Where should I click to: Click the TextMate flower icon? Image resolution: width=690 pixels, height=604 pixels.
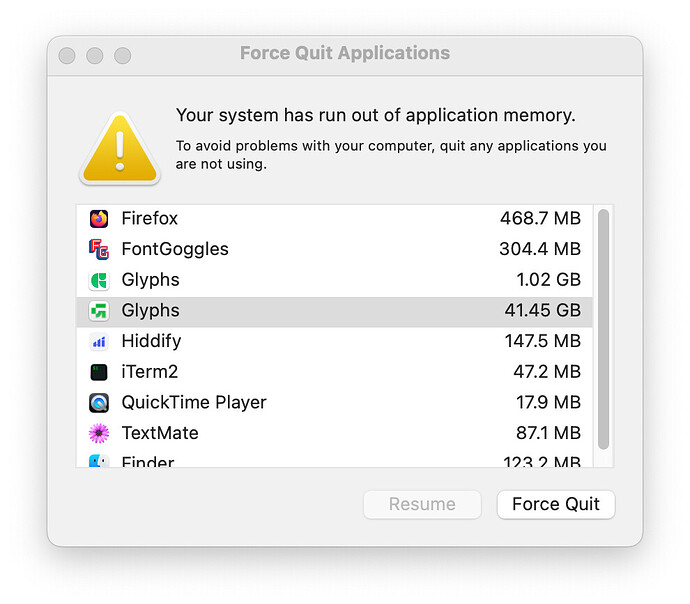[99, 433]
